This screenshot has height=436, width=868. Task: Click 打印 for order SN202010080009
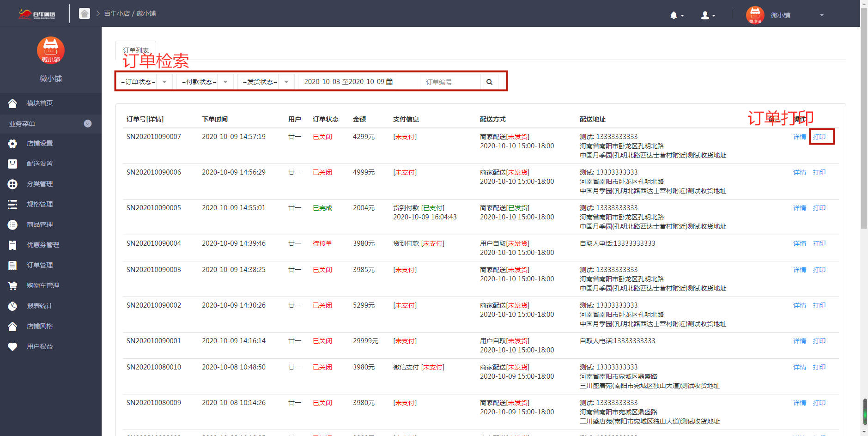tap(819, 403)
